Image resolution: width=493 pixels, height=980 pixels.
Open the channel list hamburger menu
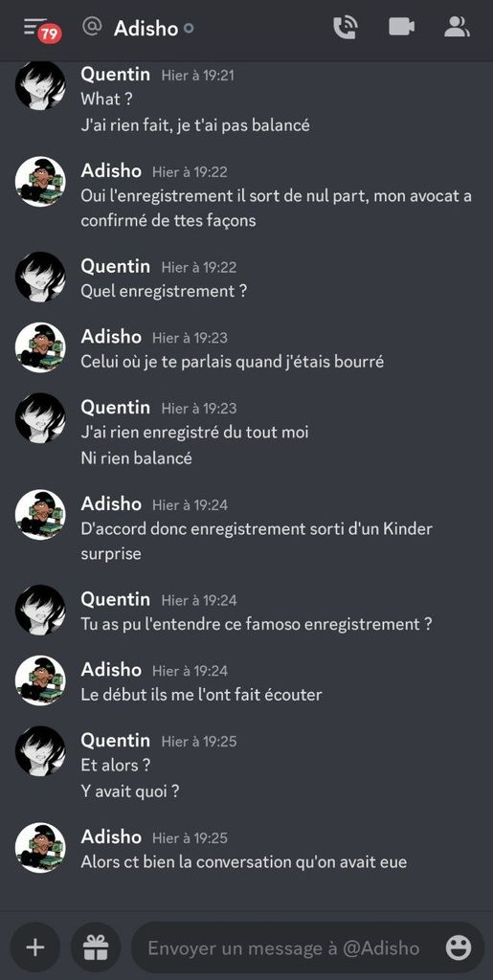coord(34,27)
